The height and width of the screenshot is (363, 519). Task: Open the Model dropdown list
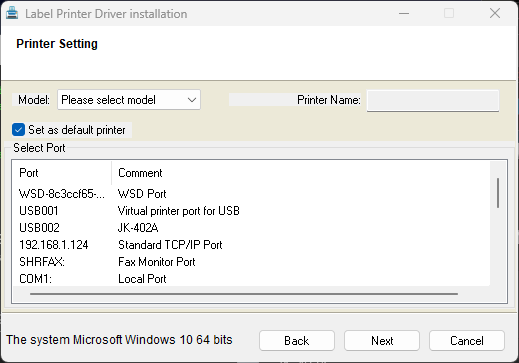tap(129, 100)
